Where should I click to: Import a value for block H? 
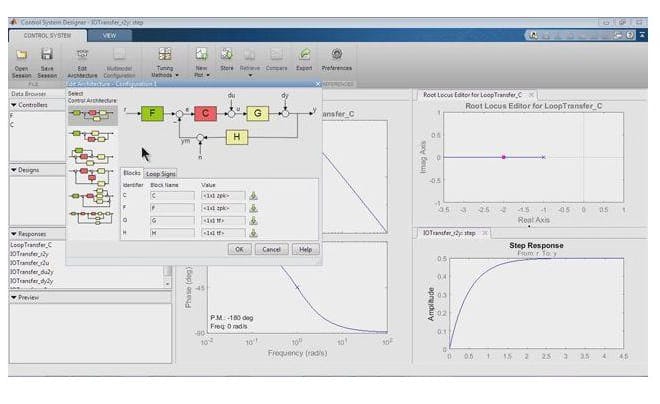point(253,233)
